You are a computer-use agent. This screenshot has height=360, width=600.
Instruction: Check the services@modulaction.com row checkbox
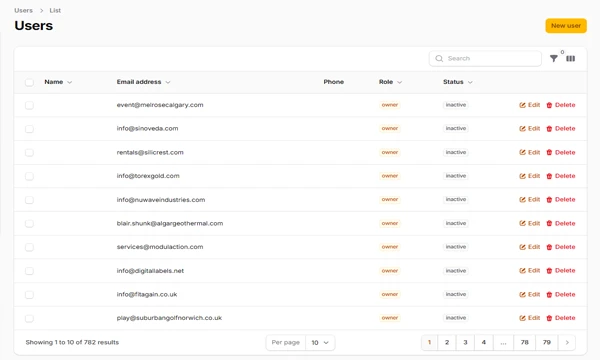pos(29,247)
